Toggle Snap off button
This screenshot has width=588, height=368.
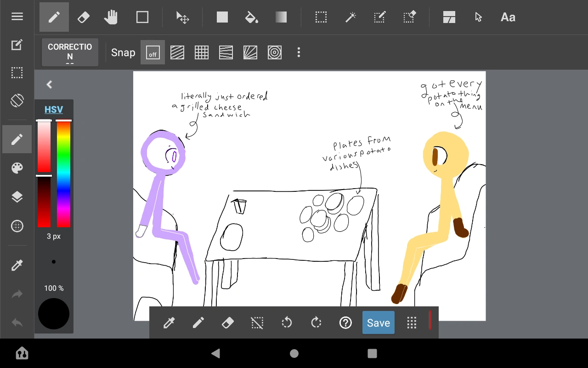pos(153,52)
